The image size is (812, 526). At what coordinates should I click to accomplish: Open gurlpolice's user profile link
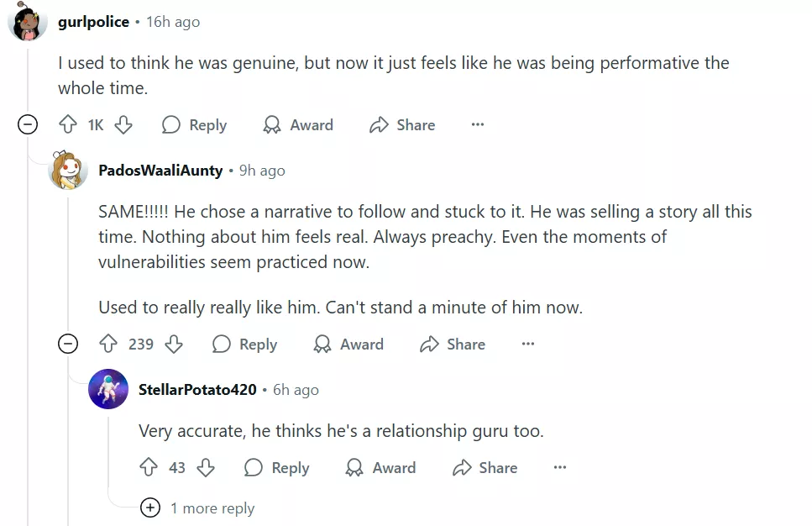pyautogui.click(x=93, y=22)
